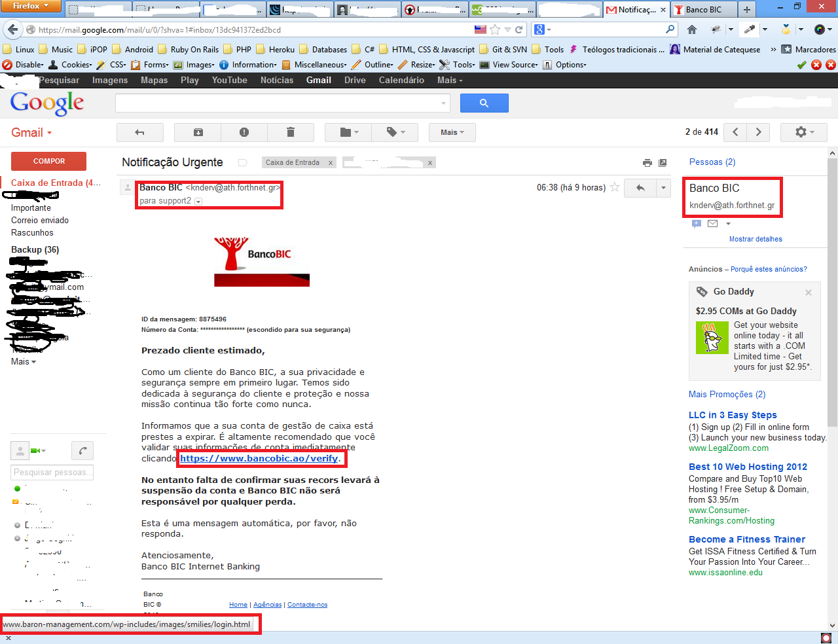The height and width of the screenshot is (644, 838).
Task: Bookmark this page with the star icon
Action: coord(495,29)
